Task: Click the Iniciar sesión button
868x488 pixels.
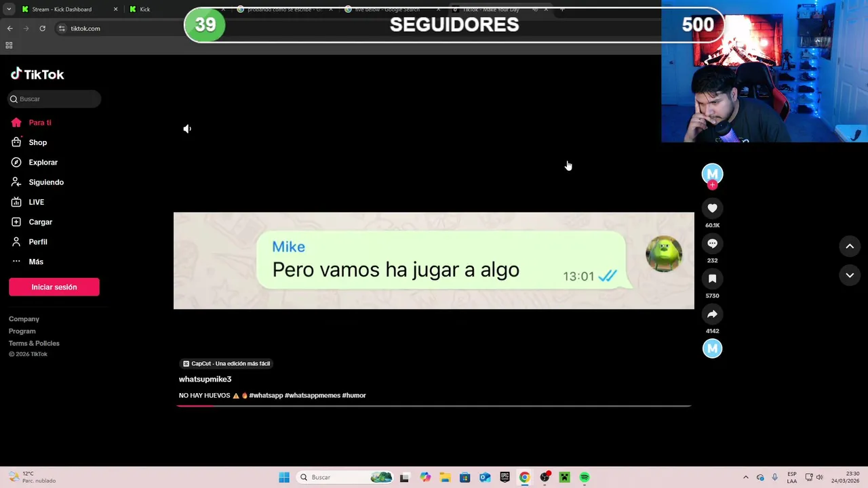Action: pos(54,287)
